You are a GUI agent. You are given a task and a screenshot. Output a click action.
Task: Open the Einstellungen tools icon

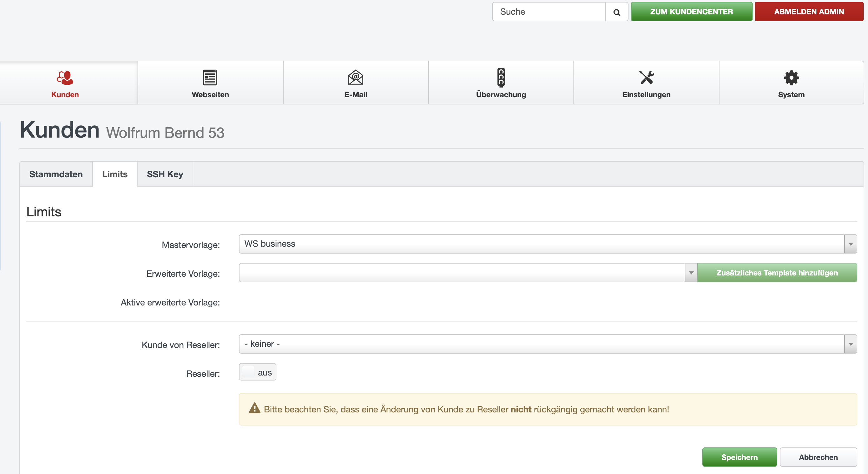pos(646,78)
